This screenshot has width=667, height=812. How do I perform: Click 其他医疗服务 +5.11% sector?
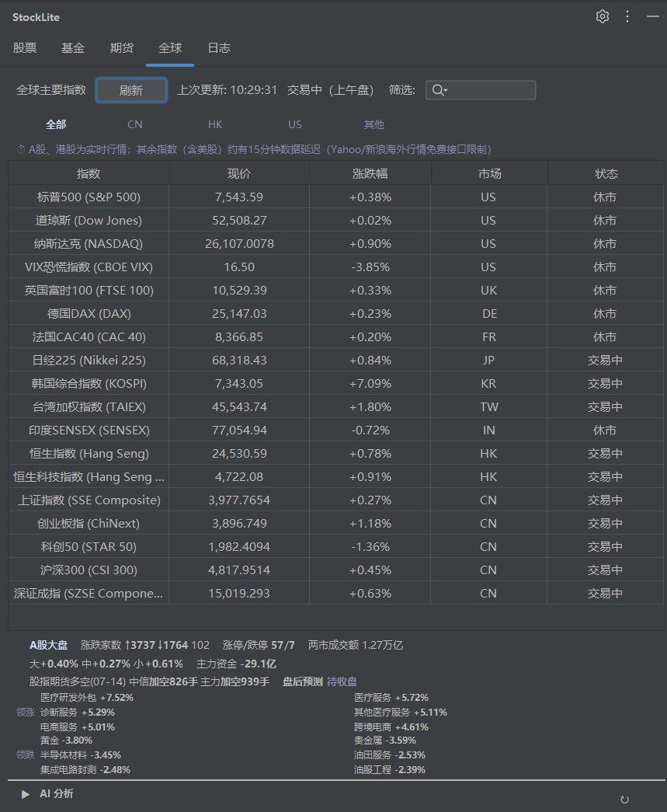click(x=401, y=712)
